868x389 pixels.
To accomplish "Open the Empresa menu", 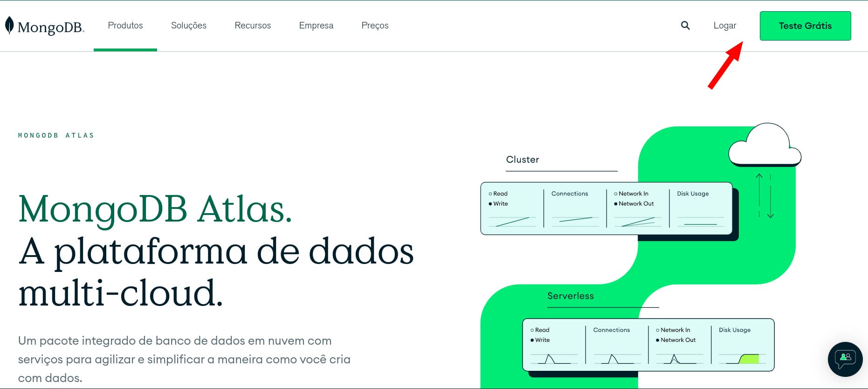I will pos(316,26).
